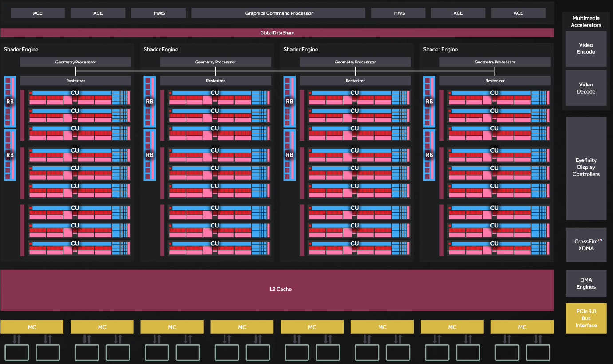Select the CrossFire XDMA block
Viewport: 613px width, 364px height.
585,245
